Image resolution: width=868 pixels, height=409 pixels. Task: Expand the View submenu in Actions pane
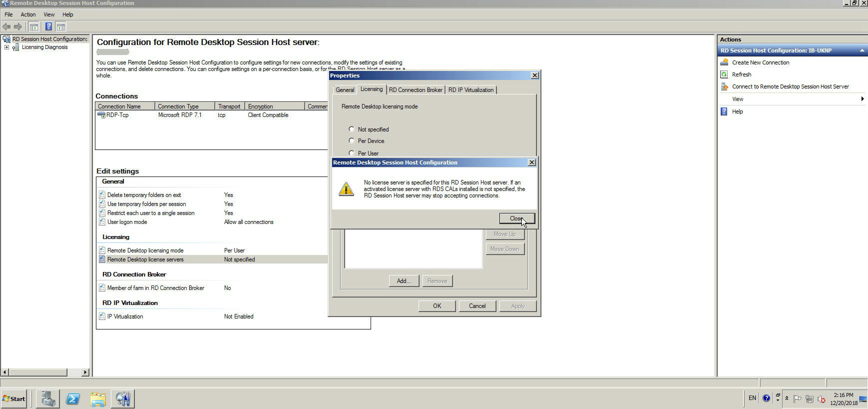coord(862,99)
